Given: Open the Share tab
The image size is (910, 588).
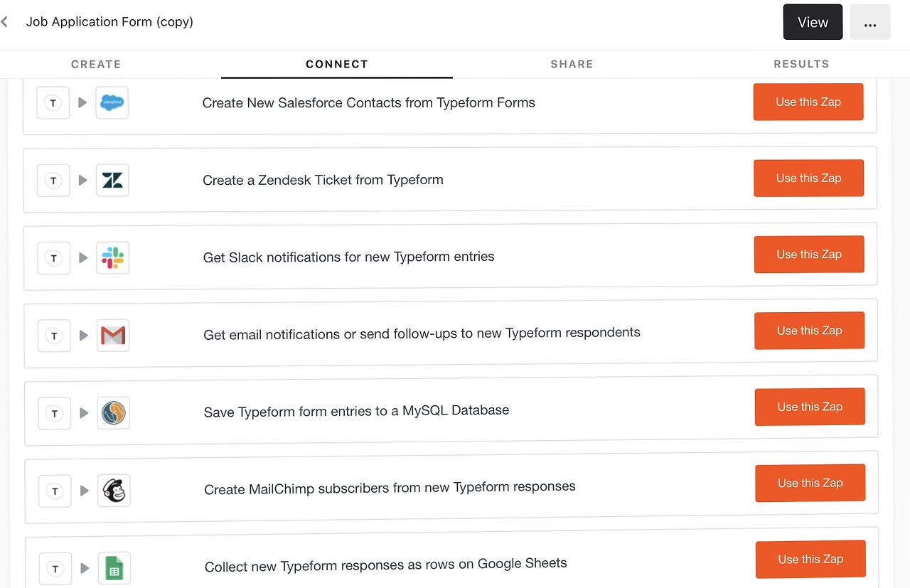Looking at the screenshot, I should coord(572,64).
